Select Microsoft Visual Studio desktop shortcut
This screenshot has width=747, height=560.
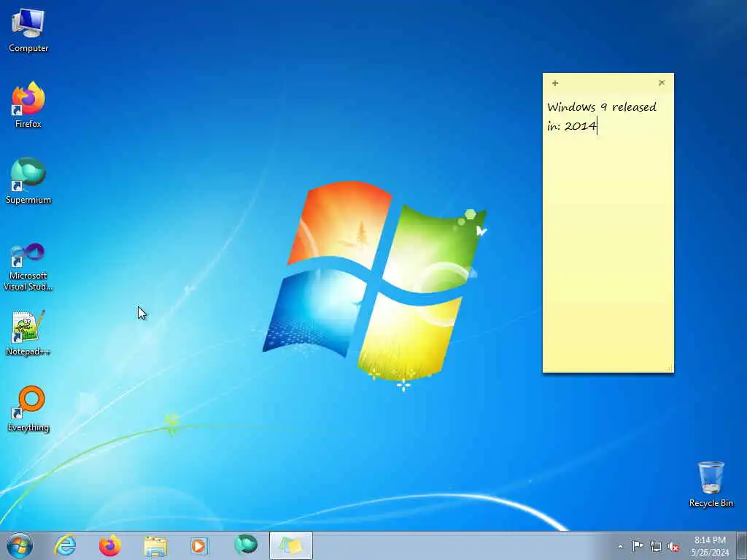[28, 267]
